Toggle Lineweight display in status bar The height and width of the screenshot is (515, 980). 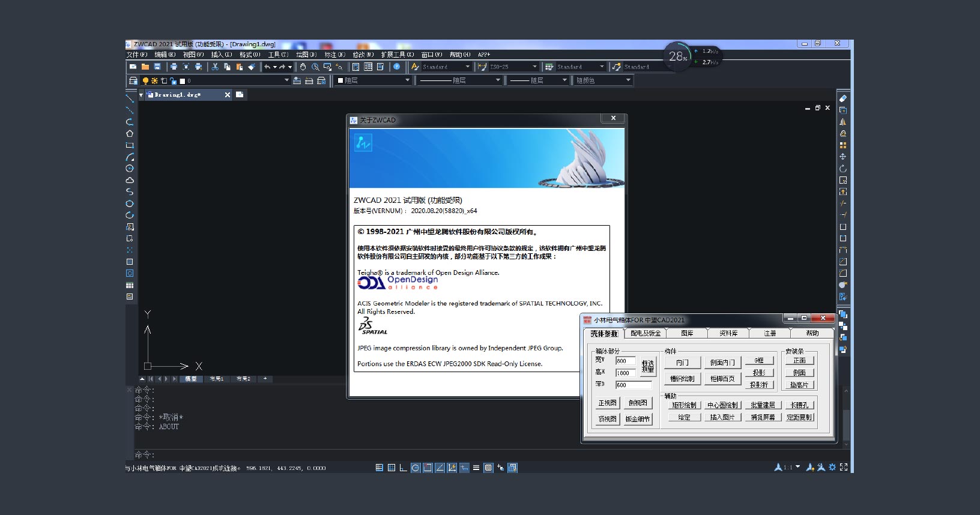click(x=476, y=468)
